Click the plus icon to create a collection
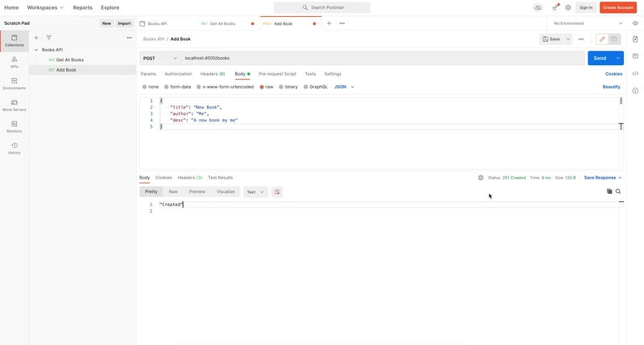The width and height of the screenshot is (644, 345). [x=36, y=38]
